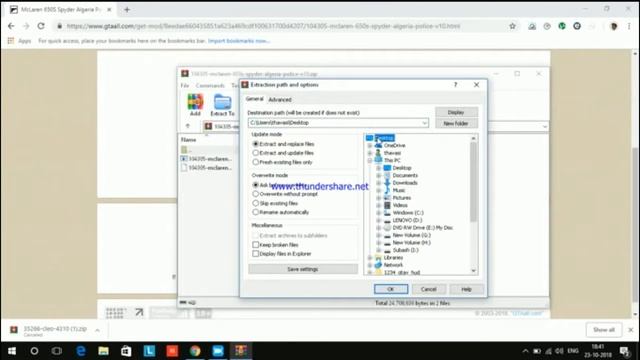Open the File menu in WinRAR
This screenshot has width=640, height=360.
[185, 85]
